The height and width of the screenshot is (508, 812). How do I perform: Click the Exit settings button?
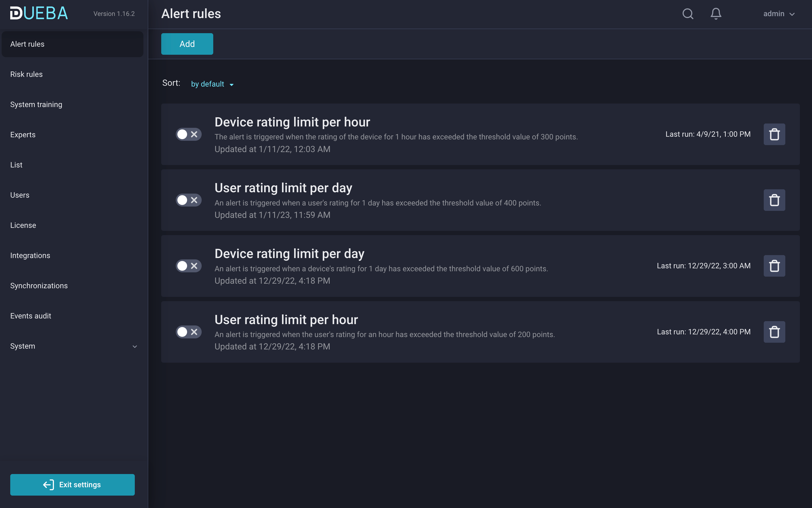(72, 485)
